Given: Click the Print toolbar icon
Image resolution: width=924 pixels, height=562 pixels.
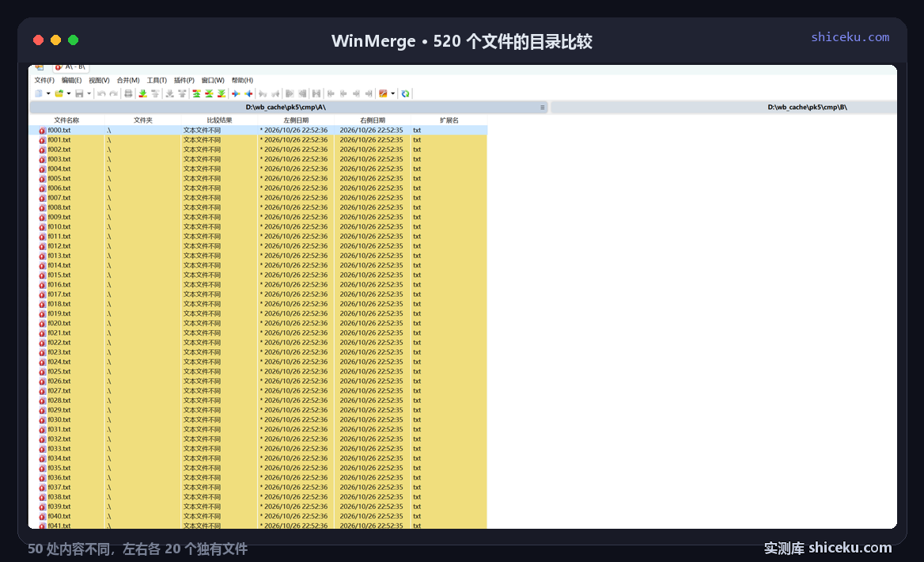Looking at the screenshot, I should click(x=128, y=93).
